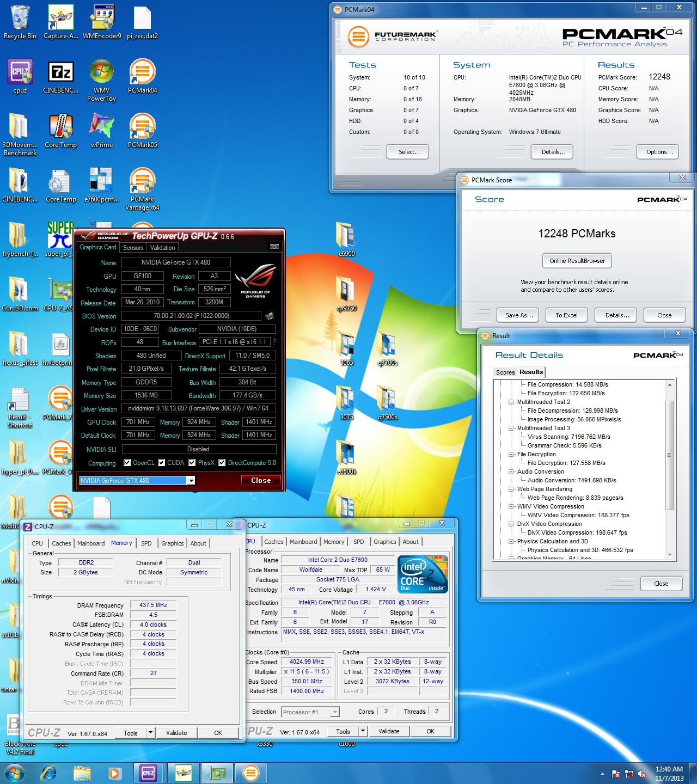Click the Save As... button

pos(518,315)
